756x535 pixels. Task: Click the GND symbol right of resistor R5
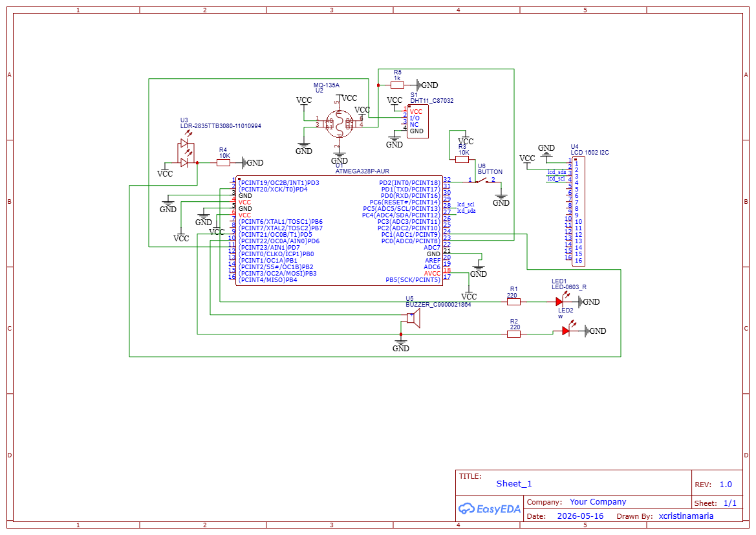click(x=426, y=85)
